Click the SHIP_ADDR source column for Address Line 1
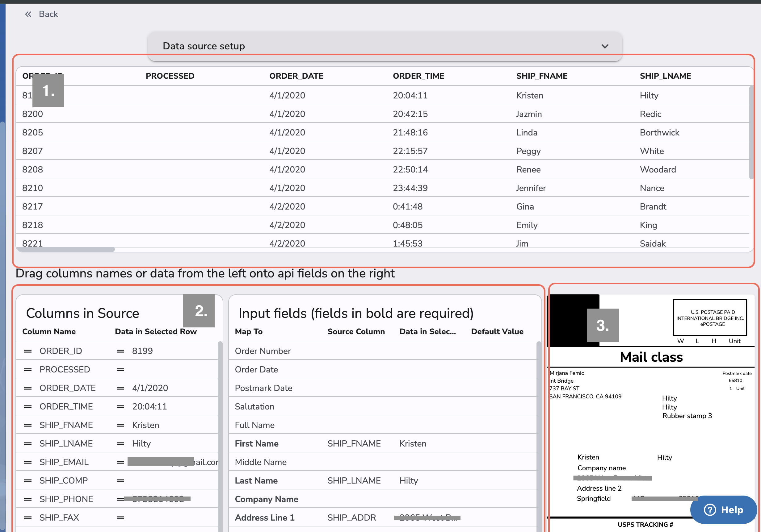Viewport: 761px width, 532px height. [x=351, y=517]
